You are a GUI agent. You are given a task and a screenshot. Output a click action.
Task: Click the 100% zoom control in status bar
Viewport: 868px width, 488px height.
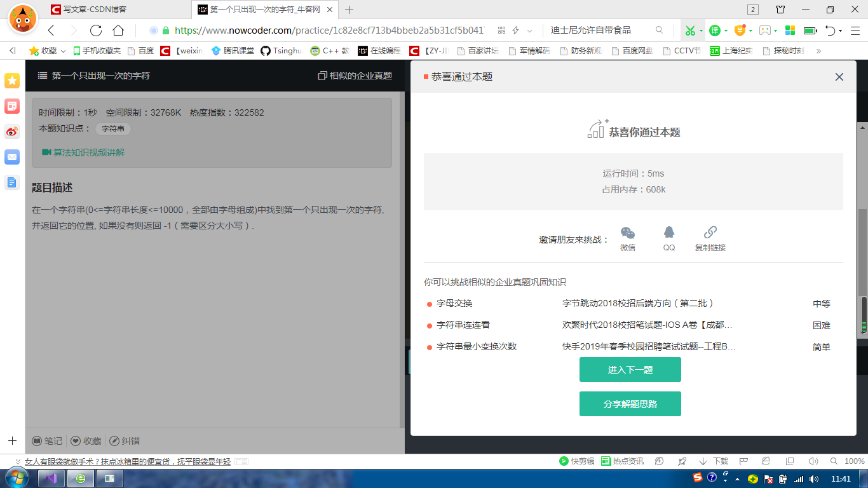(853, 461)
